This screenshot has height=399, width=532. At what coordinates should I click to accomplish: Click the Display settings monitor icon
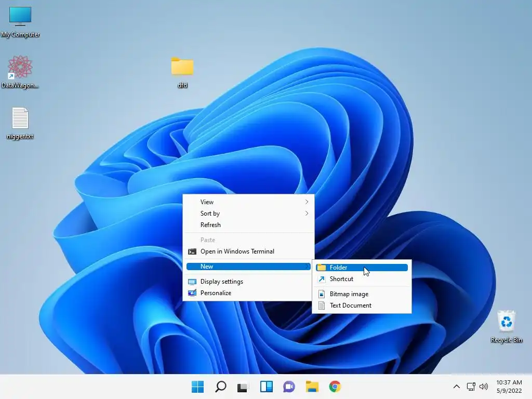[192, 282]
